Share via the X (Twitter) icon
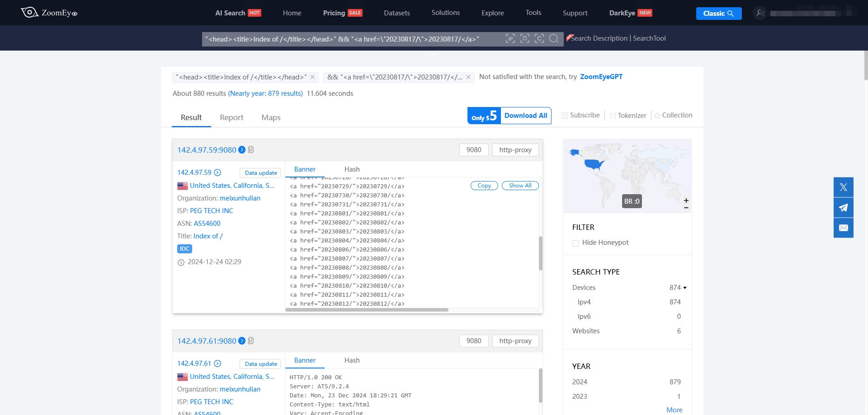This screenshot has height=415, width=868. [x=844, y=187]
